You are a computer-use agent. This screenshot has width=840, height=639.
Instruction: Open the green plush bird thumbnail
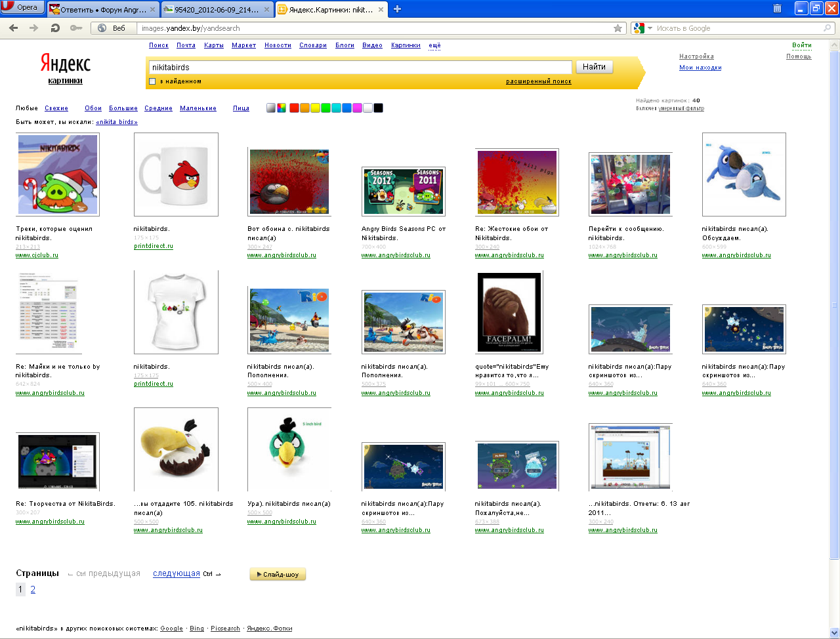coord(289,449)
